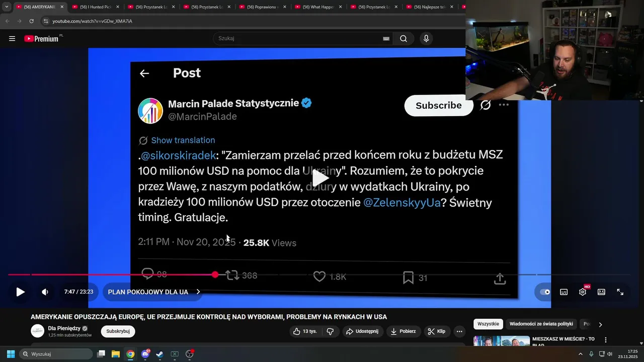The width and height of the screenshot is (644, 362).
Task: Reload the page in Chrome
Action: (x=31, y=21)
